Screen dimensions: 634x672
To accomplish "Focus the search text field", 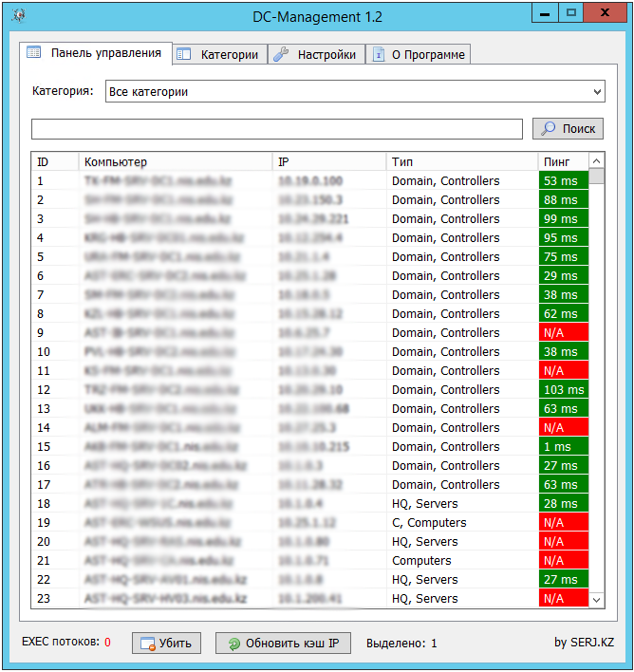I will coord(276,129).
